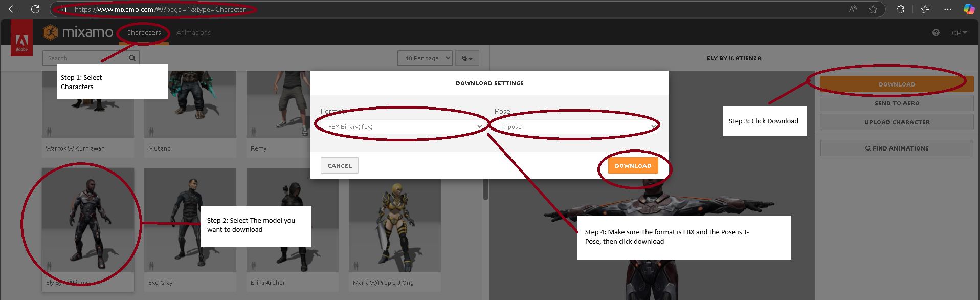Reload the page with the refresh icon
Screen dimensions: 980x300
click(x=35, y=9)
